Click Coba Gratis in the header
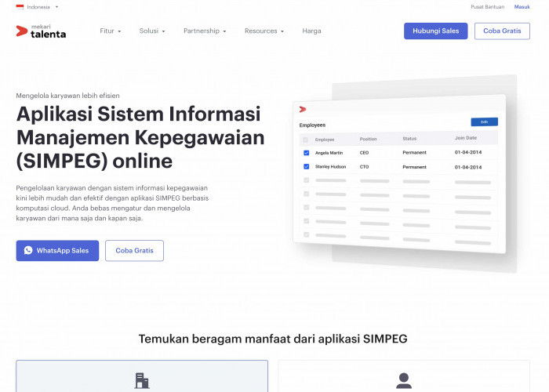The width and height of the screenshot is (549, 392). pyautogui.click(x=502, y=31)
